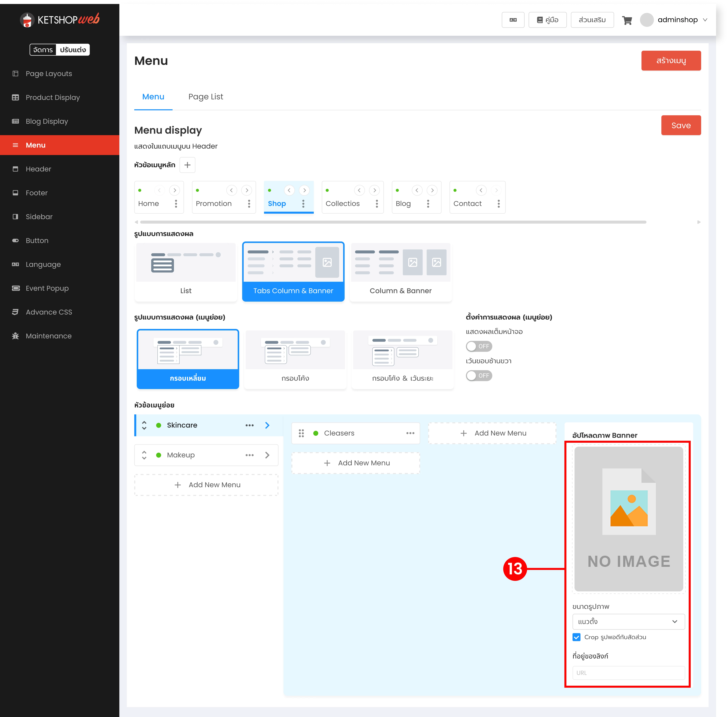Expand the Makeup submenu chevron
The width and height of the screenshot is (728, 717).
click(x=267, y=455)
